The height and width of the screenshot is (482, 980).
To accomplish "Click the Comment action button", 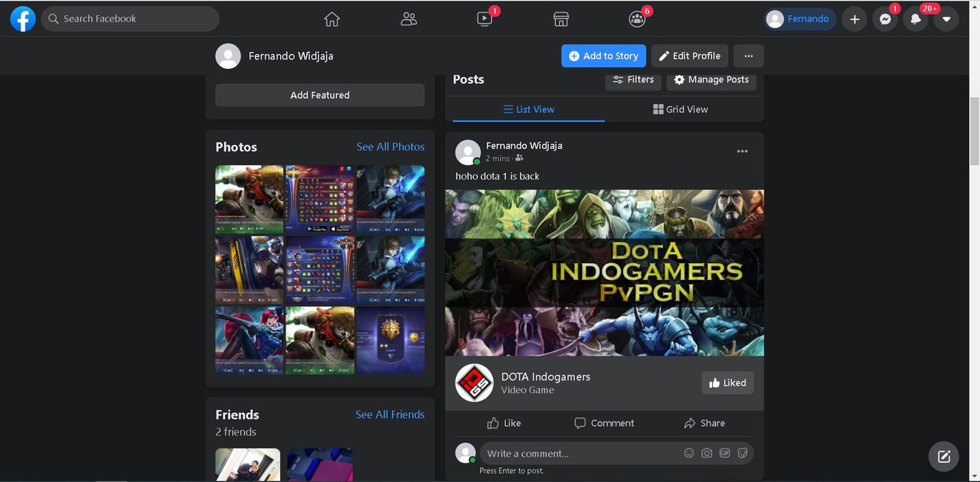I will 605,423.
